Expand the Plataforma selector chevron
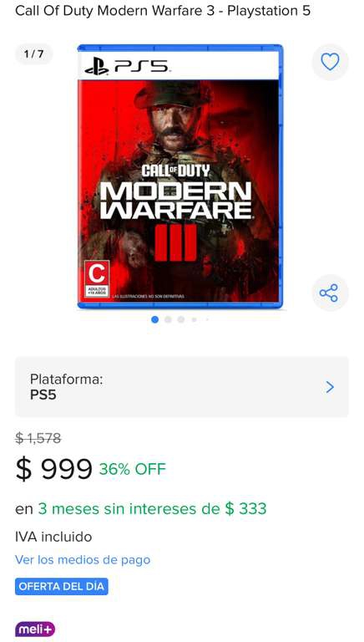Screen dimensions: 364x642 [330, 387]
